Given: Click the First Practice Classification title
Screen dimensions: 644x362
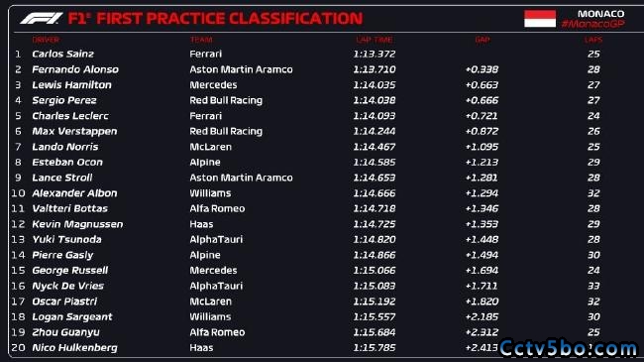Looking at the screenshot, I should click(x=215, y=19).
